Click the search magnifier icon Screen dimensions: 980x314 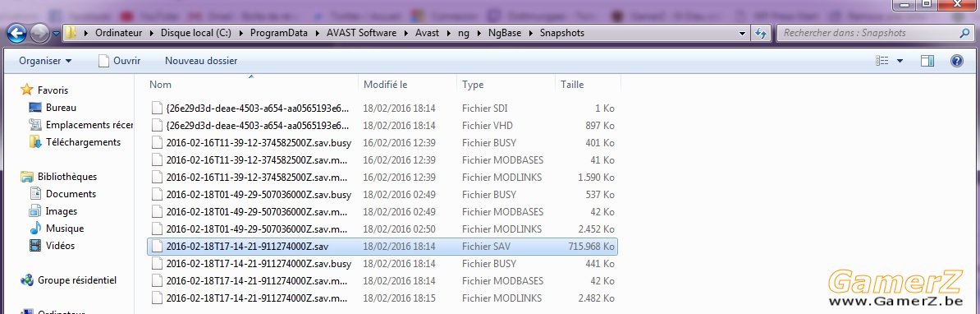[964, 33]
